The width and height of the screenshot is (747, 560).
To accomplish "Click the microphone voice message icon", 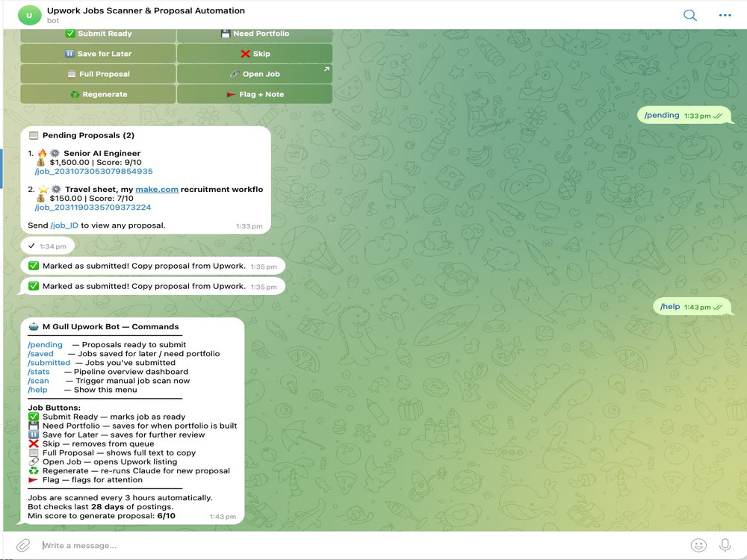I will [x=725, y=545].
